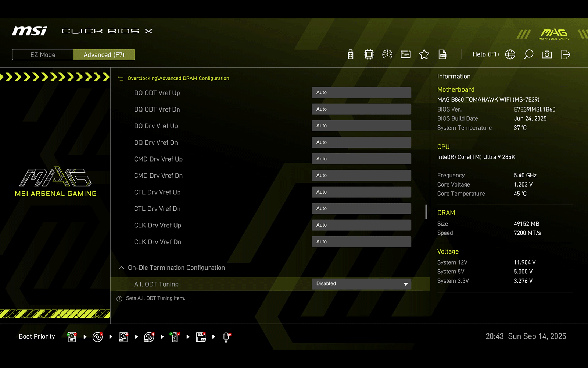This screenshot has height=368, width=588.
Task: Open the LOG file icon
Action: tap(442, 54)
